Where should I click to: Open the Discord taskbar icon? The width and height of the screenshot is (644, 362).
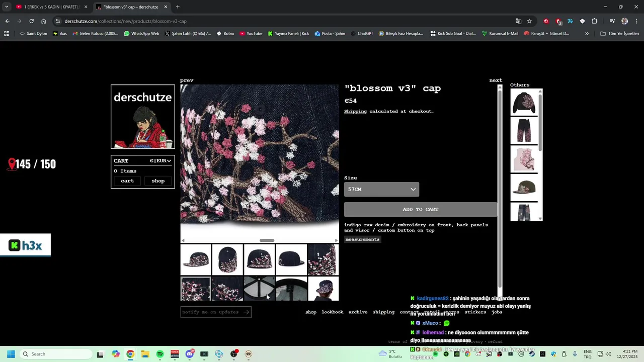[190, 354]
